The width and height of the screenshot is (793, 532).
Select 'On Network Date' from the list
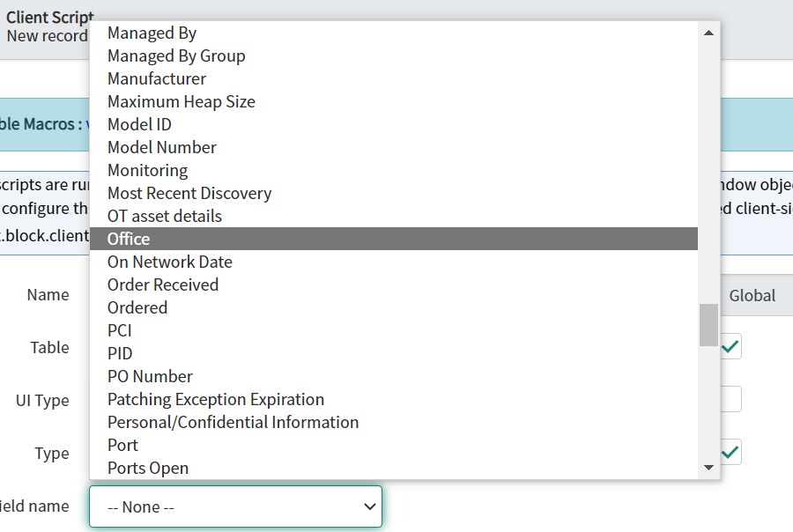tap(170, 262)
